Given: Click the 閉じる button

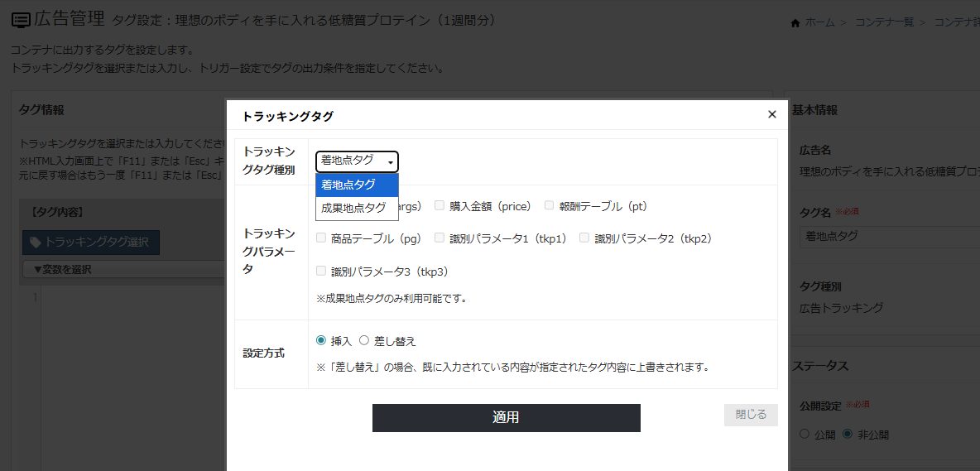Looking at the screenshot, I should pyautogui.click(x=750, y=415).
